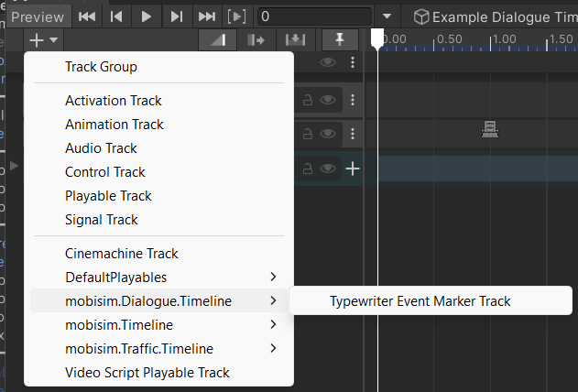The image size is (578, 392).
Task: Expand the mobisim.Traffic.Timeline submenu
Action: pos(158,349)
